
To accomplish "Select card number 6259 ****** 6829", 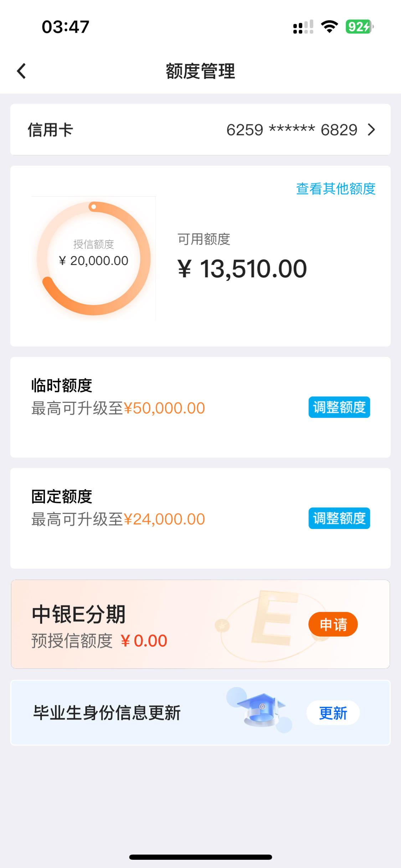I will click(292, 130).
